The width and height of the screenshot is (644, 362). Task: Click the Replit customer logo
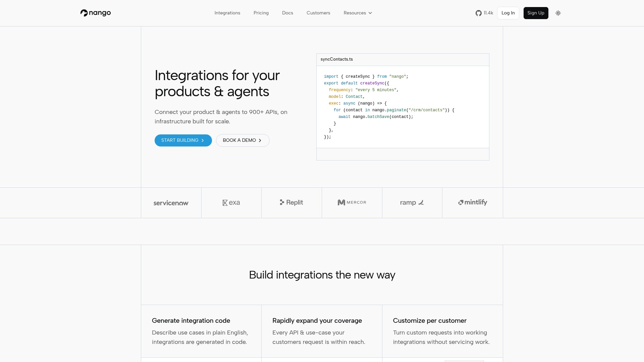coord(291,202)
